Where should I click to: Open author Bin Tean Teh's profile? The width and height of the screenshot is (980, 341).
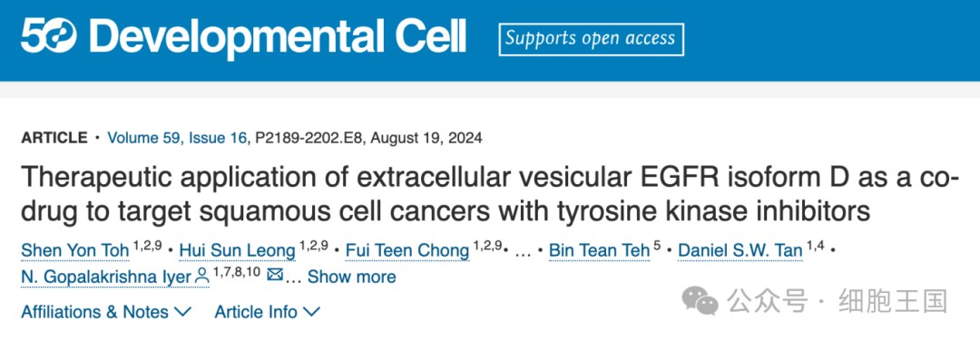[x=600, y=251]
